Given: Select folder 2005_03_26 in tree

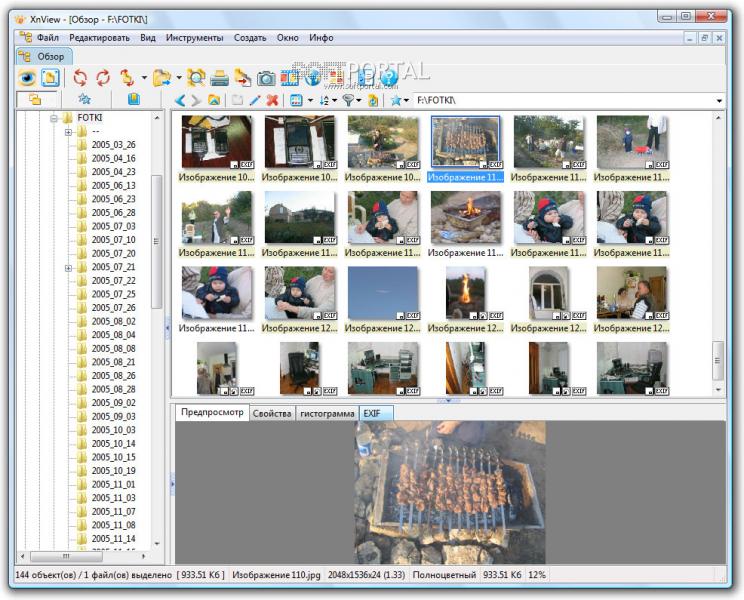Looking at the screenshot, I should [113, 145].
